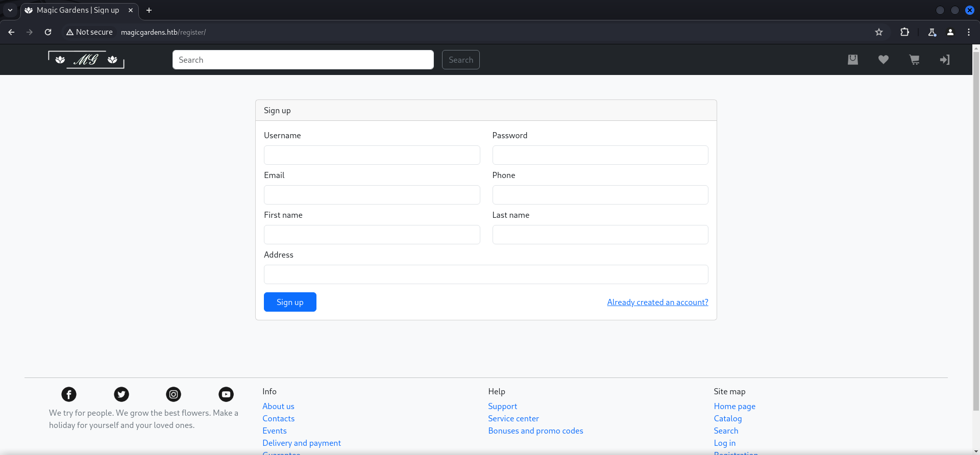This screenshot has height=455, width=980.
Task: Follow the 'Already created an account?' link
Action: [657, 302]
